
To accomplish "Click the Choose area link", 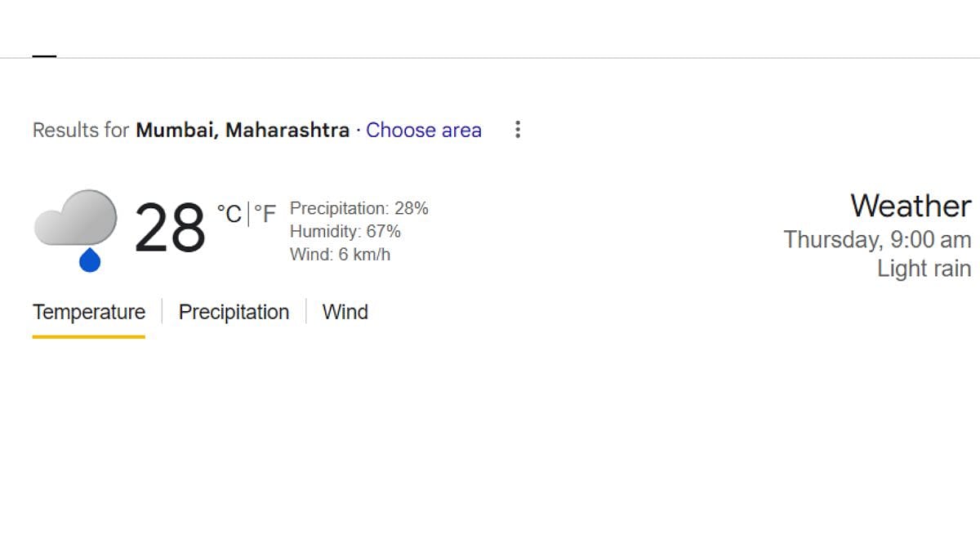I will (423, 130).
